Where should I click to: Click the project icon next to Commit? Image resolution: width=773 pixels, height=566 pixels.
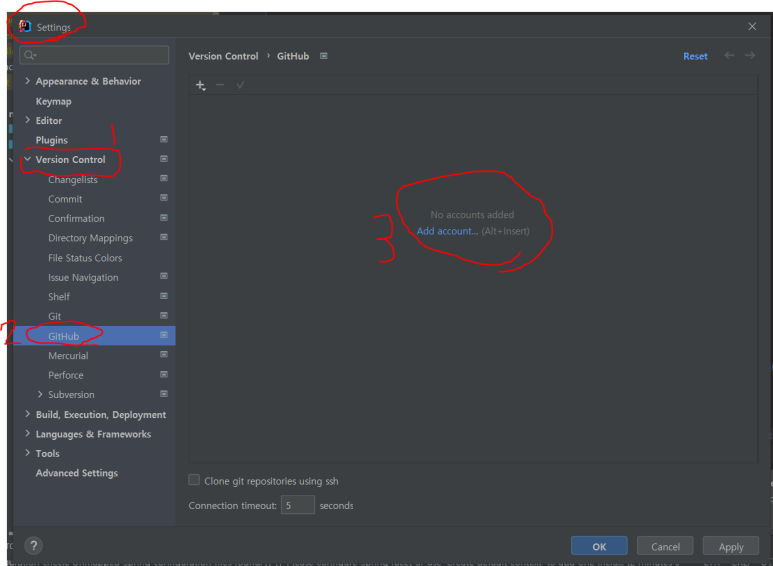click(164, 198)
